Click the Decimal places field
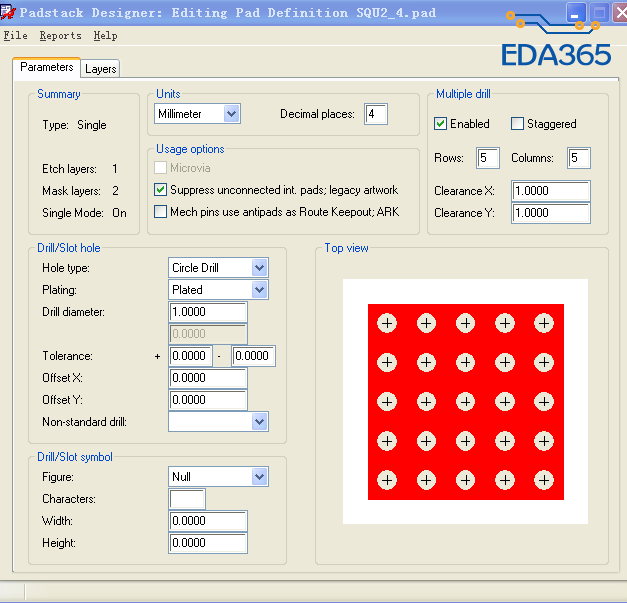The height and width of the screenshot is (603, 627). [375, 114]
